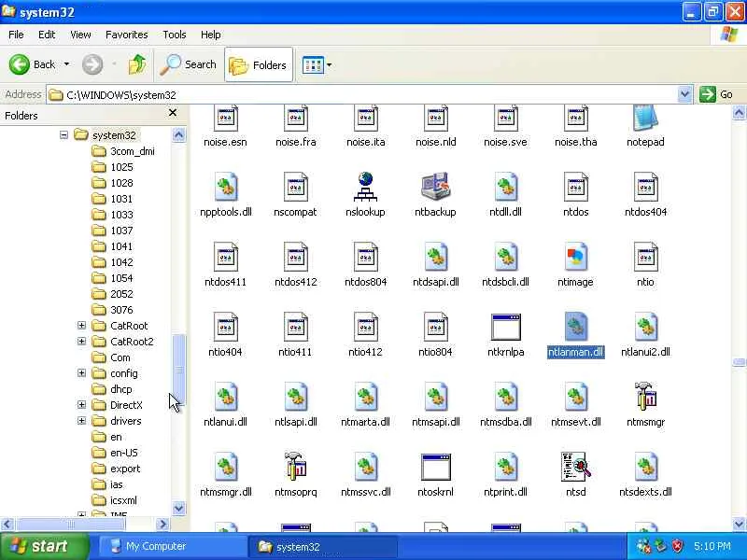Expand the config folder node
747x560 pixels.
point(81,372)
